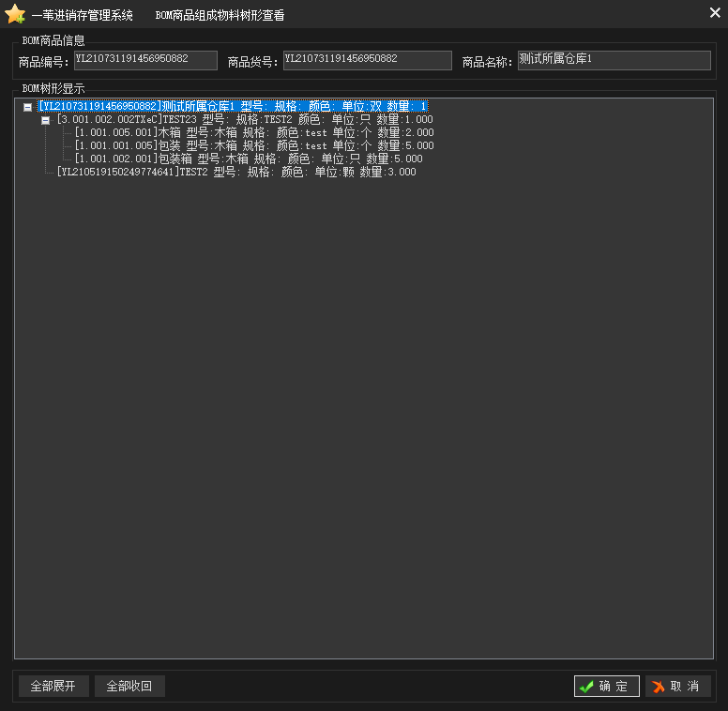Select the [1.001.001.005]包装 tree row
728x711 pixels.
coord(254,145)
